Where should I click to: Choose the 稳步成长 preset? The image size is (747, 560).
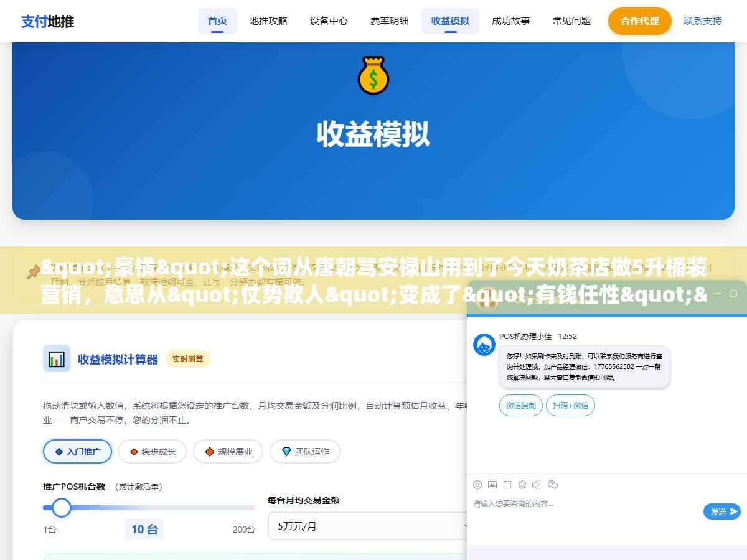(153, 452)
